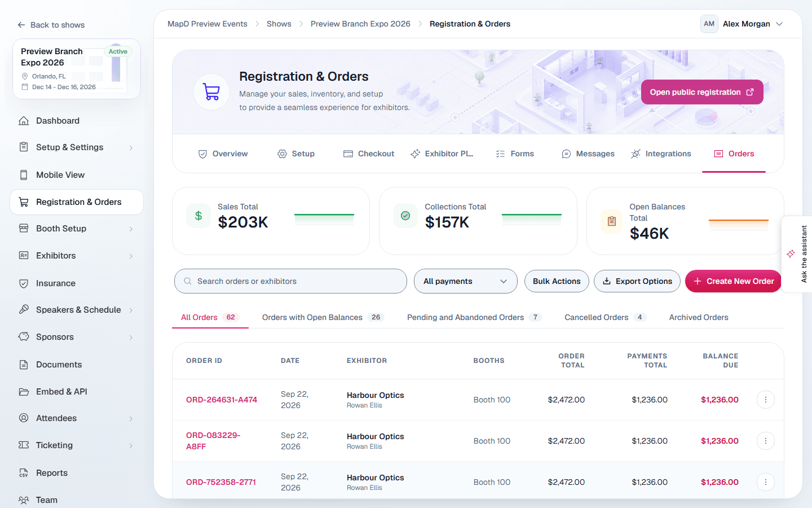Switch to the Overview tab
The width and height of the screenshot is (812, 508).
pos(223,154)
